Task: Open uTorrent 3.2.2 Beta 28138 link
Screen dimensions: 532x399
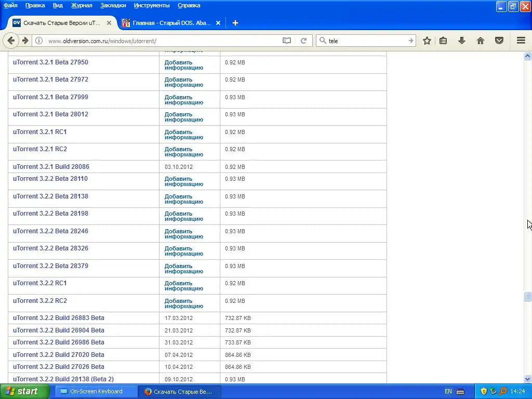Action: pyautogui.click(x=50, y=196)
